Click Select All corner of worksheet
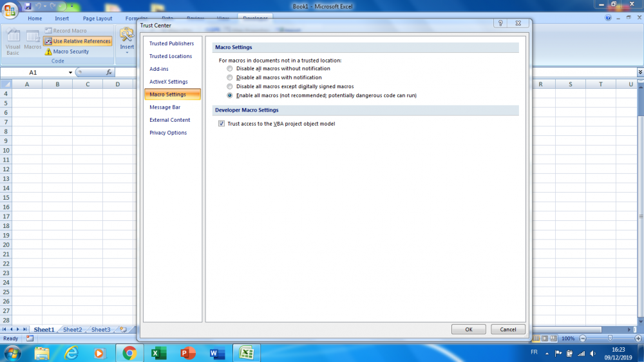644x362 pixels. click(6, 84)
